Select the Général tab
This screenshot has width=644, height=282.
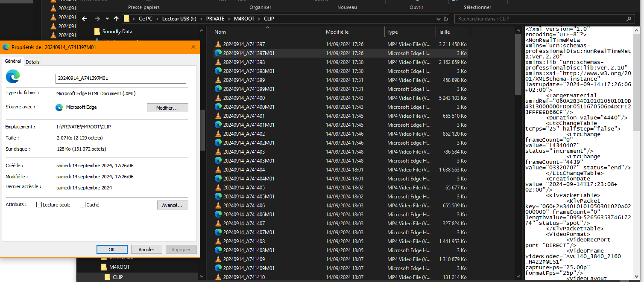pyautogui.click(x=12, y=61)
